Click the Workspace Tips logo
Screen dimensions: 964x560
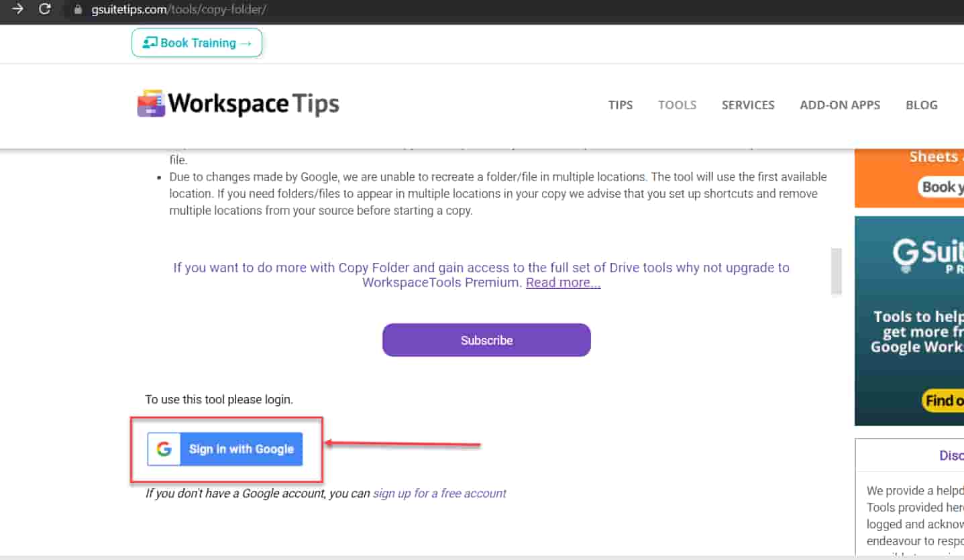(x=238, y=104)
